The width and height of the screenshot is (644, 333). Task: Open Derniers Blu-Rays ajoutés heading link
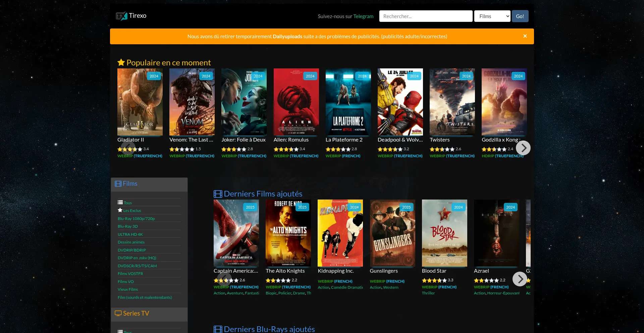pos(269,329)
